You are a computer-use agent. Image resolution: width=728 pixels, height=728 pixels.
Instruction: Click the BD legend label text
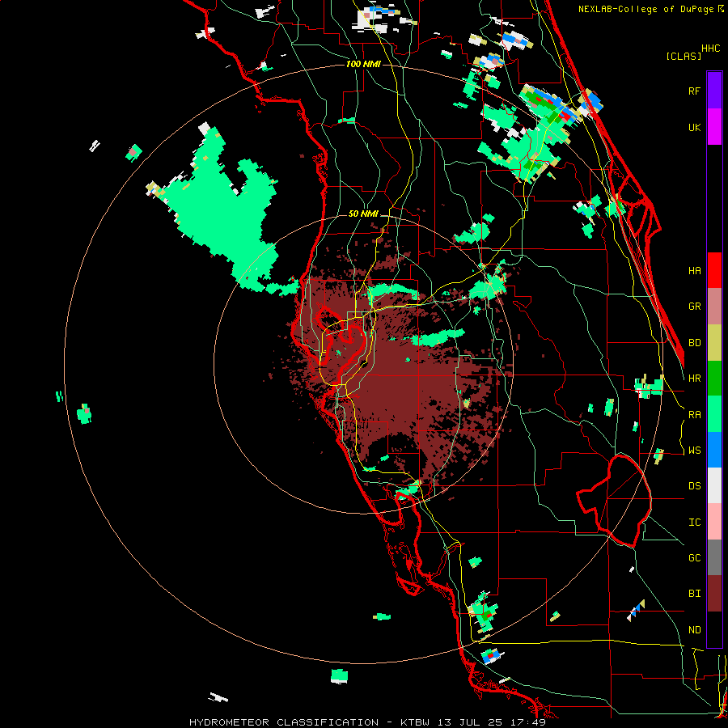[x=694, y=343]
